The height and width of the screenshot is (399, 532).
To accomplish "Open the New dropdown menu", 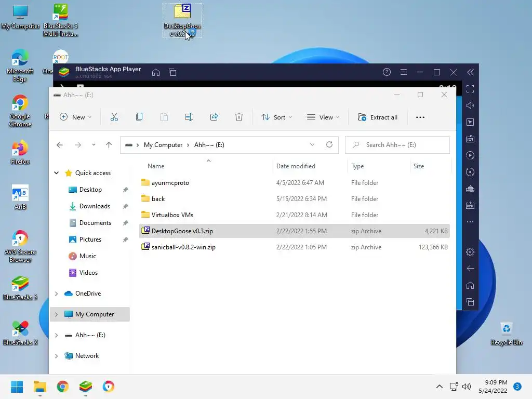I will tap(75, 117).
